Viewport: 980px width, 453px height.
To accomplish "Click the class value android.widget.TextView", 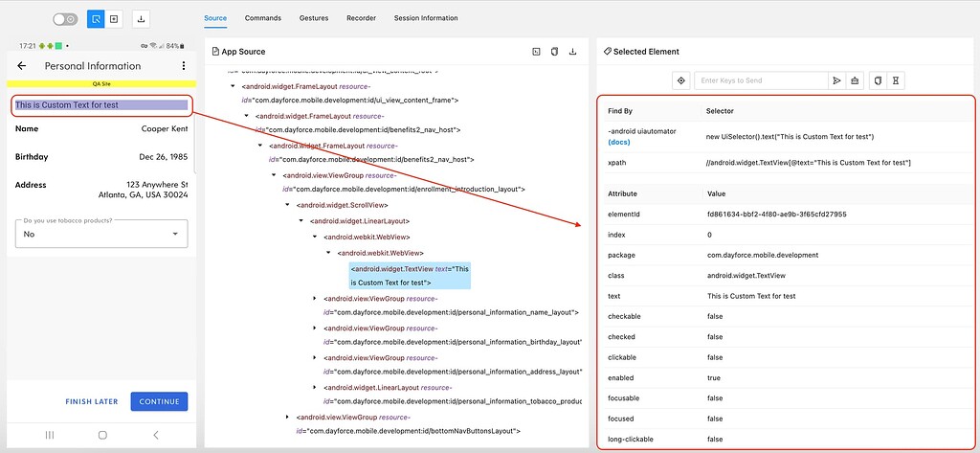I will [746, 275].
